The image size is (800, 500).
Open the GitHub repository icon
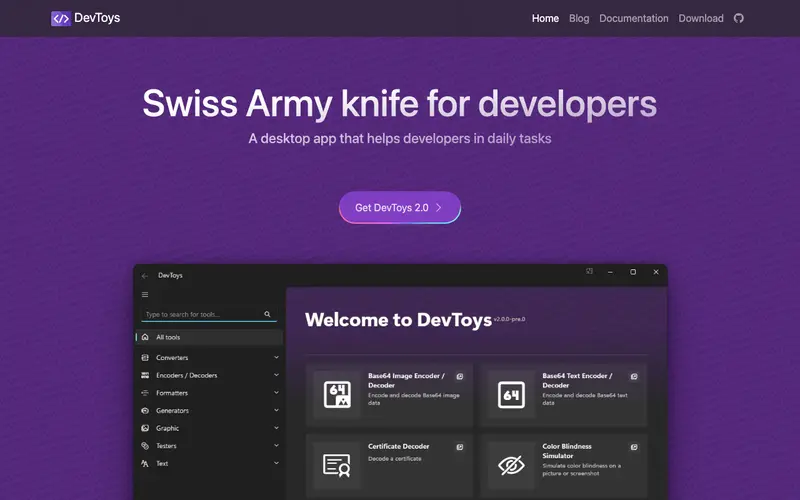click(x=739, y=18)
